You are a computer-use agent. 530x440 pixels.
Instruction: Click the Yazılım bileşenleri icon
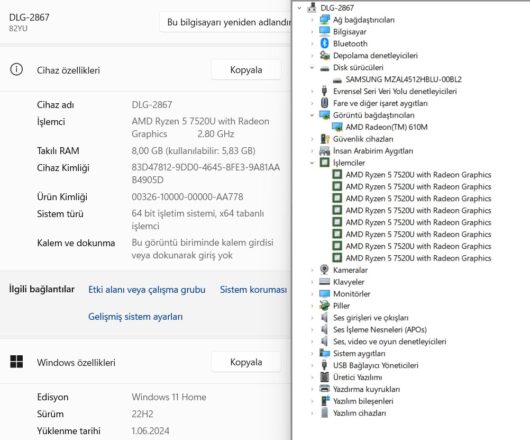pos(324,401)
